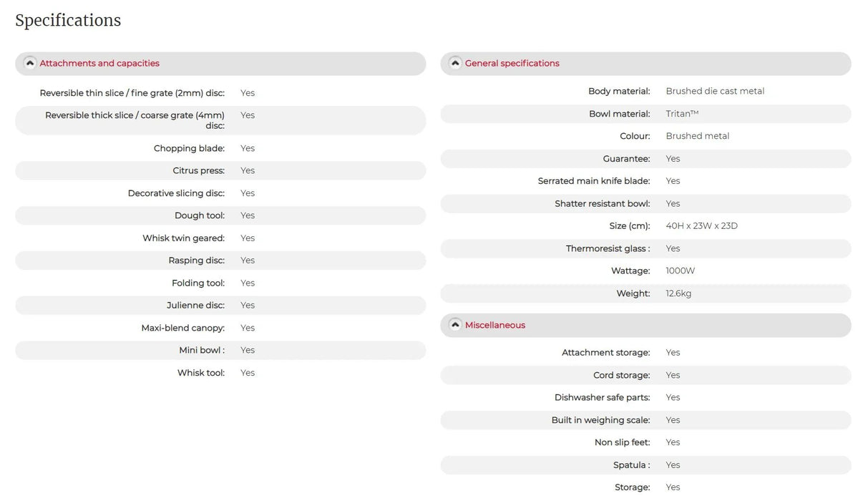
Task: Click the Yes value beside Julienne disc
Action: [248, 306]
